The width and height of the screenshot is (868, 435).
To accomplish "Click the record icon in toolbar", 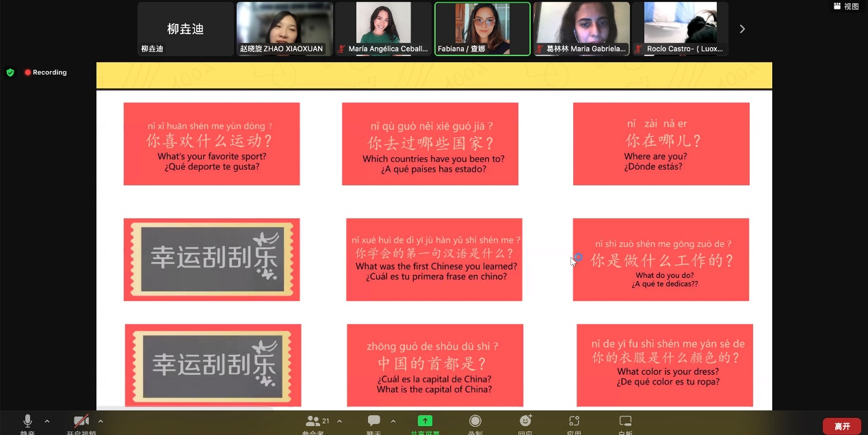I will click(x=475, y=421).
